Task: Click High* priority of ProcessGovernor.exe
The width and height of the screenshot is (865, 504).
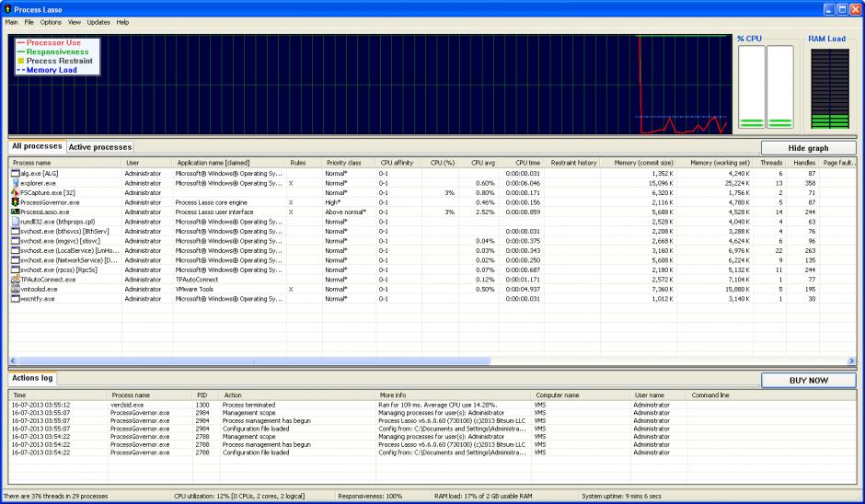Action: pos(332,202)
